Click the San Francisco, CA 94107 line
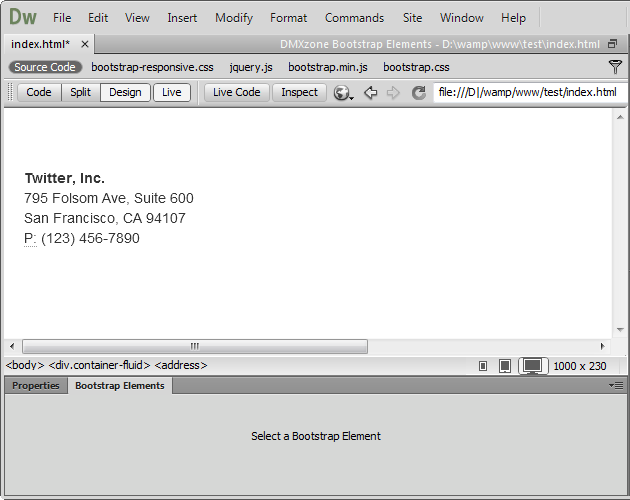630x500 pixels. point(105,218)
